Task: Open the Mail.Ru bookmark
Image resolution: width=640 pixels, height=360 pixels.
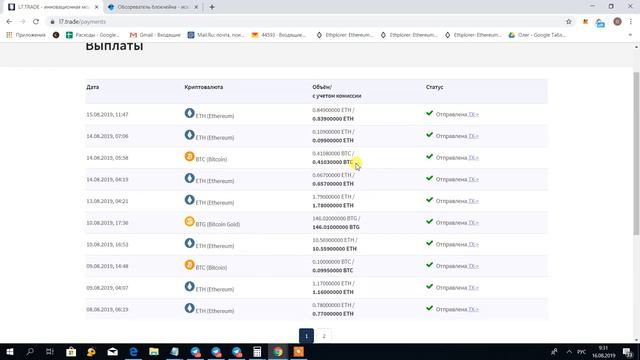Action: [x=216, y=35]
